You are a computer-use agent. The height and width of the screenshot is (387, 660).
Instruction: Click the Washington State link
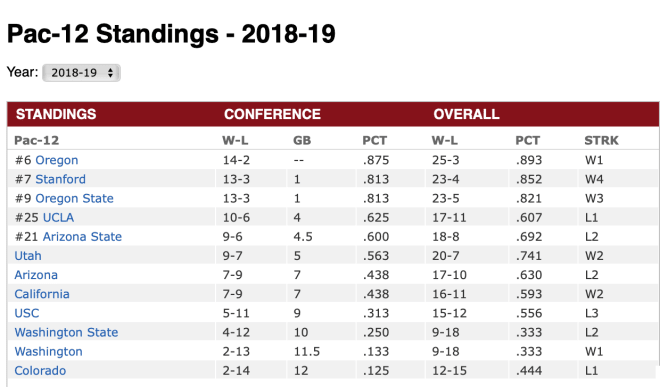66,332
